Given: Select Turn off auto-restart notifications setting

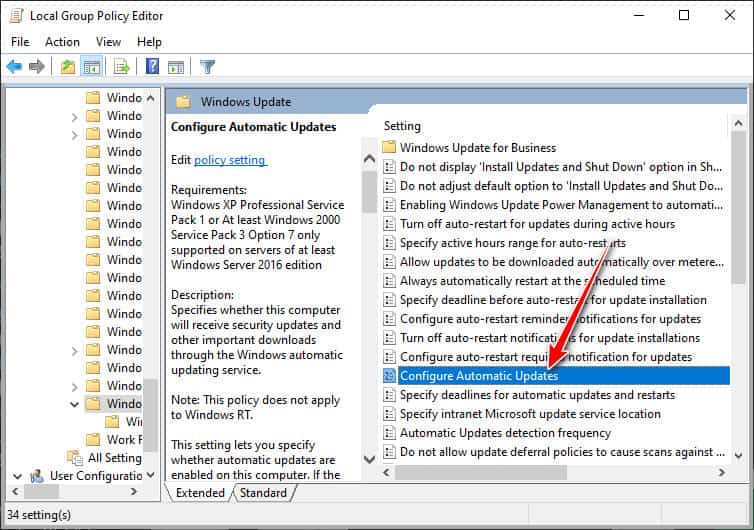Looking at the screenshot, I should click(550, 338).
